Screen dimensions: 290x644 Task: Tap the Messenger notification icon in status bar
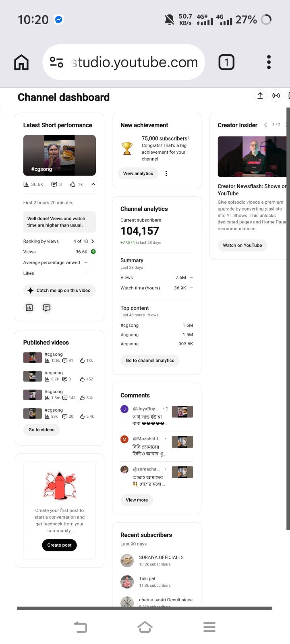59,19
